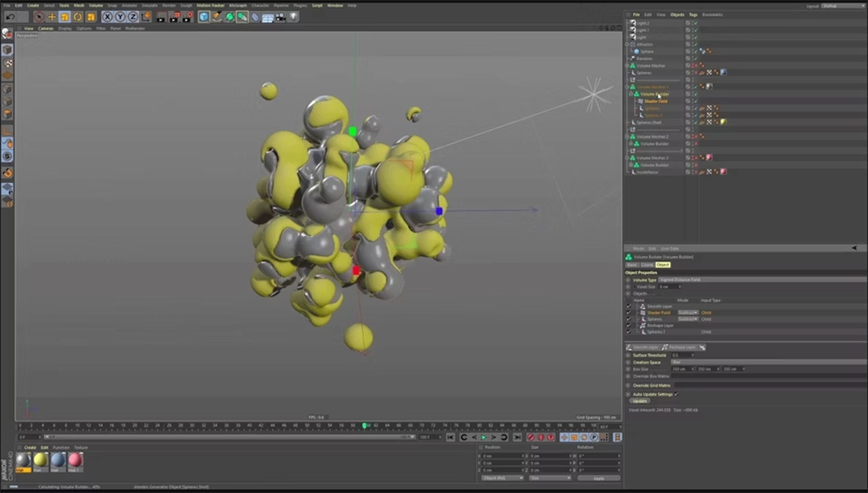
Task: Switch to the Object tab in Attributes
Action: [663, 264]
